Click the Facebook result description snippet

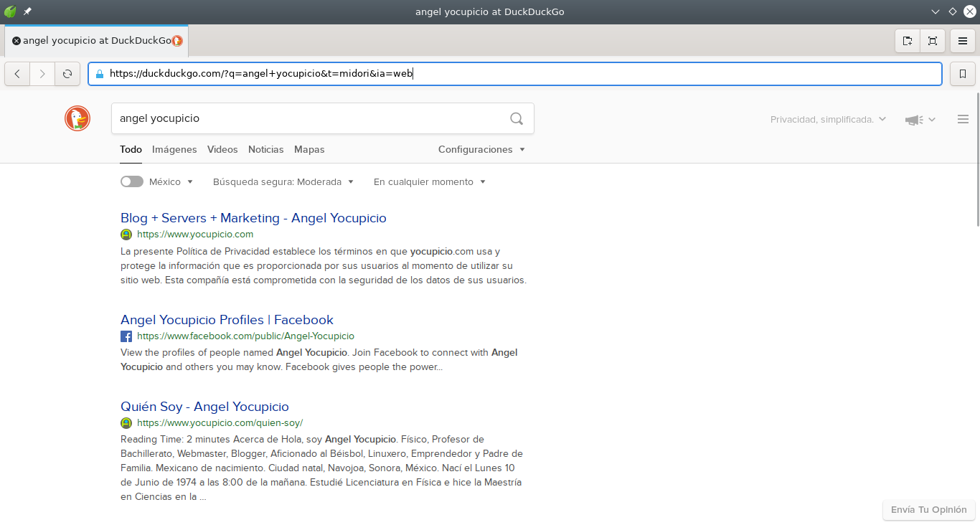tap(319, 360)
